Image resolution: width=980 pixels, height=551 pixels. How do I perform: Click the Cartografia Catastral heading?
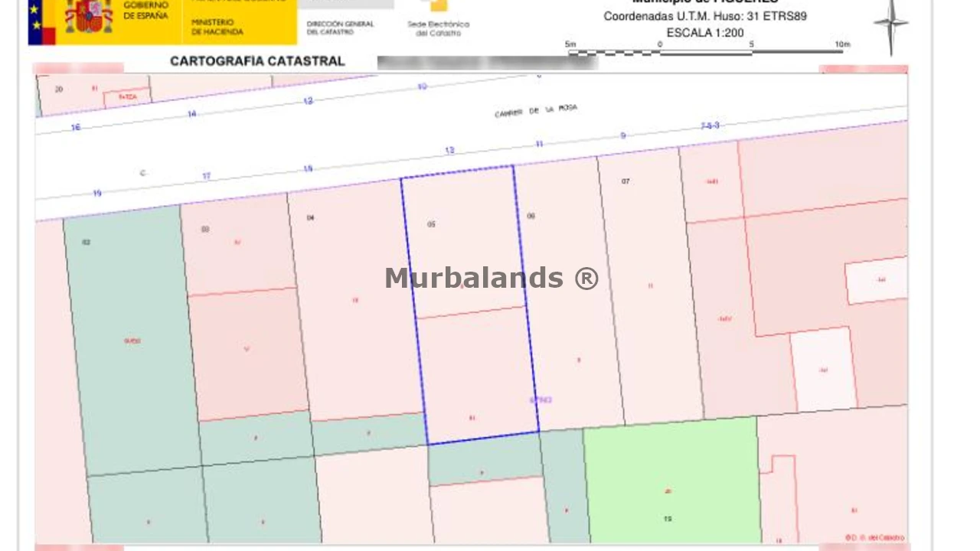257,61
